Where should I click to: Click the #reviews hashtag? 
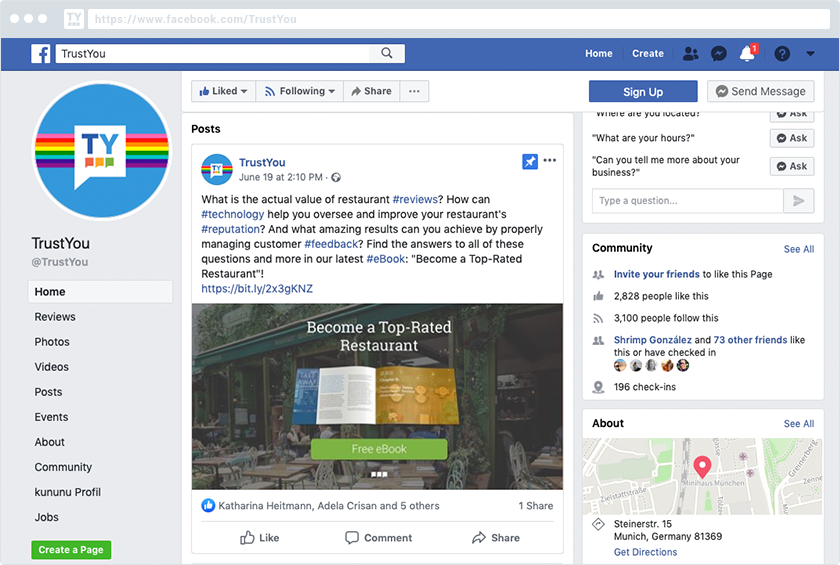click(x=415, y=199)
